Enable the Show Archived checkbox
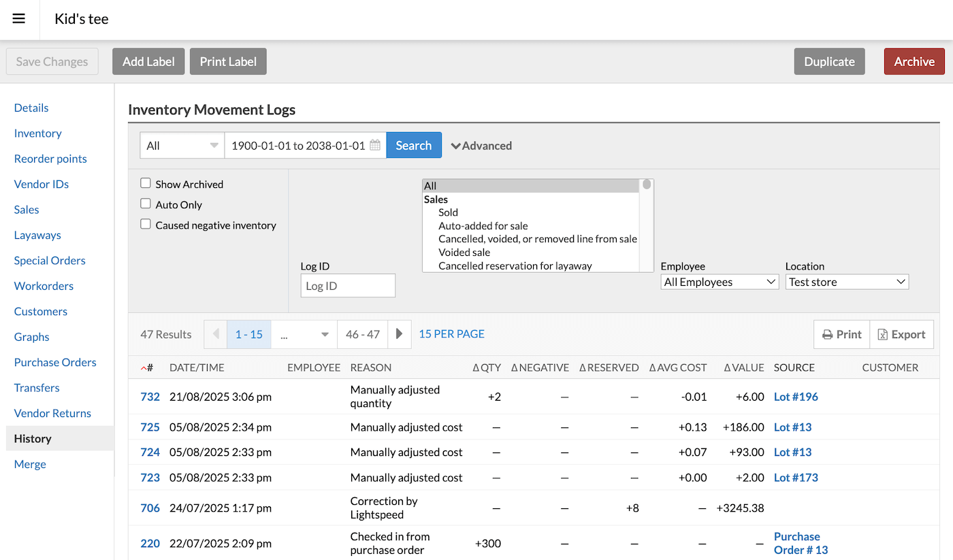Viewport: 953px width, 560px height. pyautogui.click(x=146, y=183)
